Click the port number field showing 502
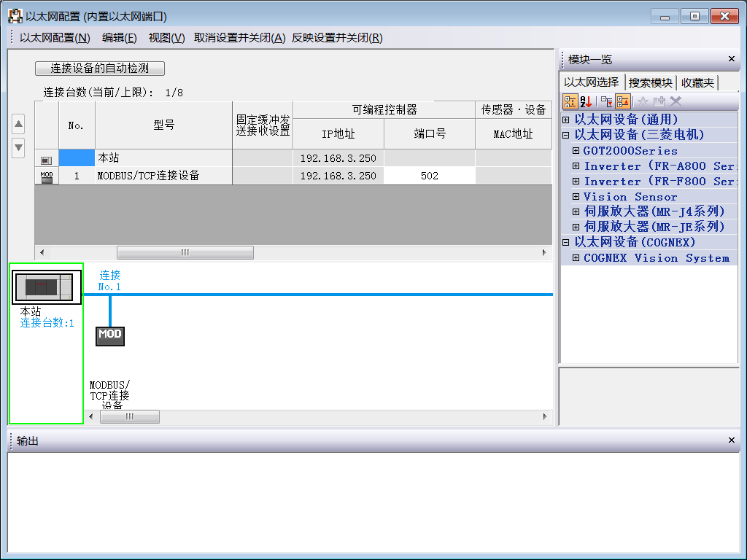Image resolution: width=747 pixels, height=560 pixels. (x=429, y=176)
